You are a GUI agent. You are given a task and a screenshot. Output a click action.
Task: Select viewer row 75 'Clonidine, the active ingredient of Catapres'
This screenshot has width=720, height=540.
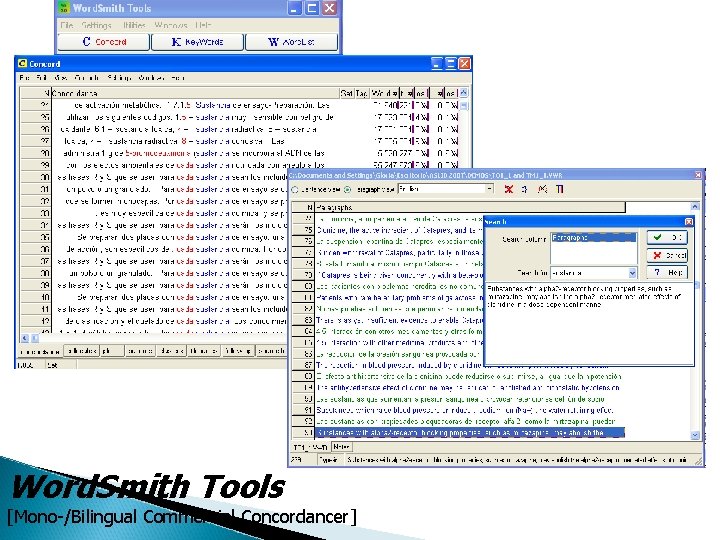(x=399, y=230)
